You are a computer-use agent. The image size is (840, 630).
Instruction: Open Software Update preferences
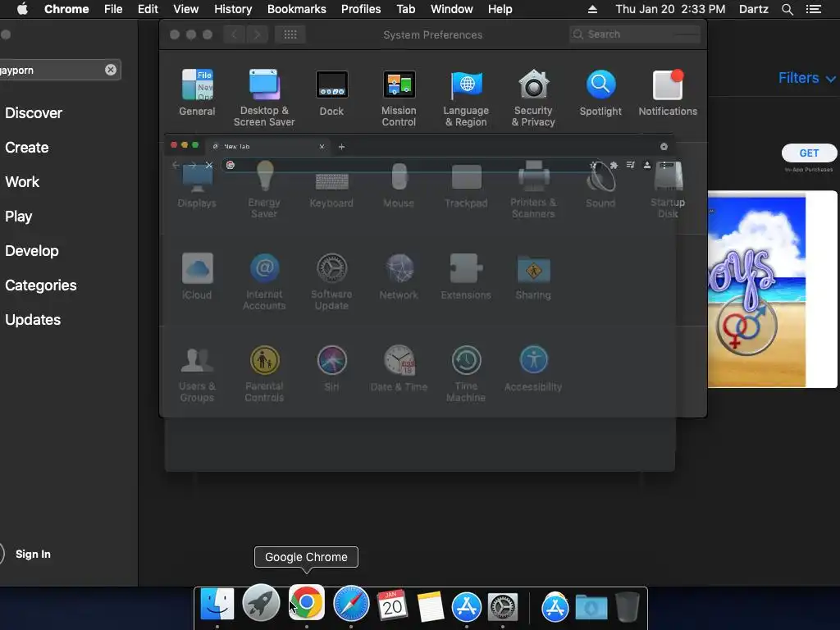[331, 281]
